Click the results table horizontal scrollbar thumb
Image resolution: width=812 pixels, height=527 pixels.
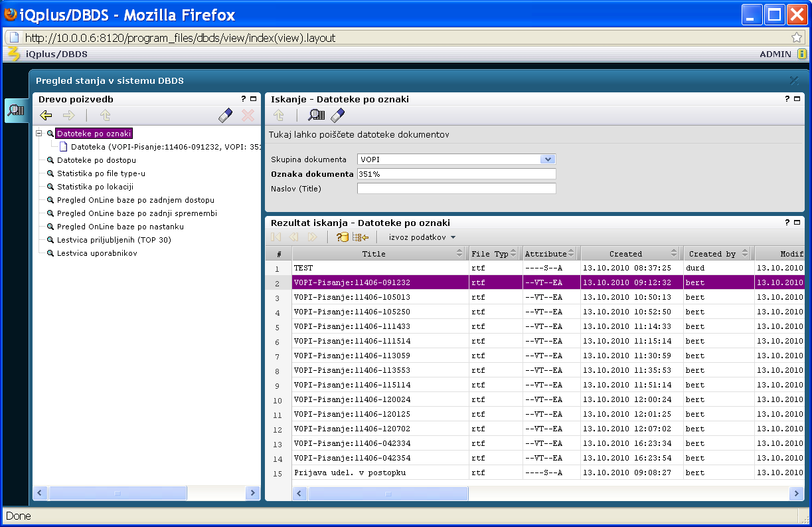pos(388,494)
